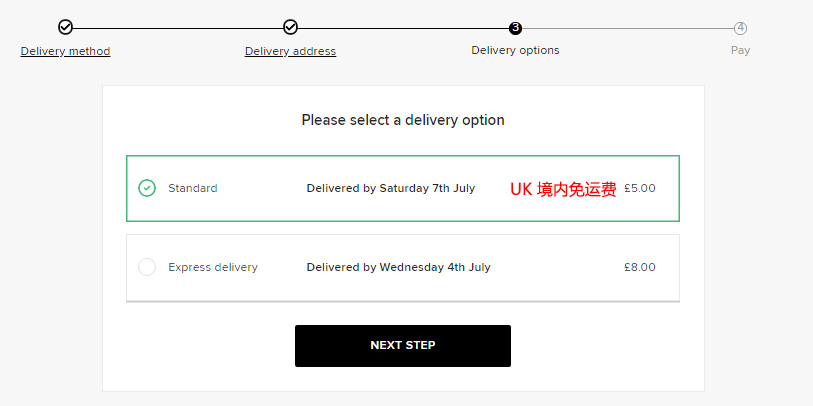
Task: Click the Pay step label
Action: pyautogui.click(x=740, y=50)
